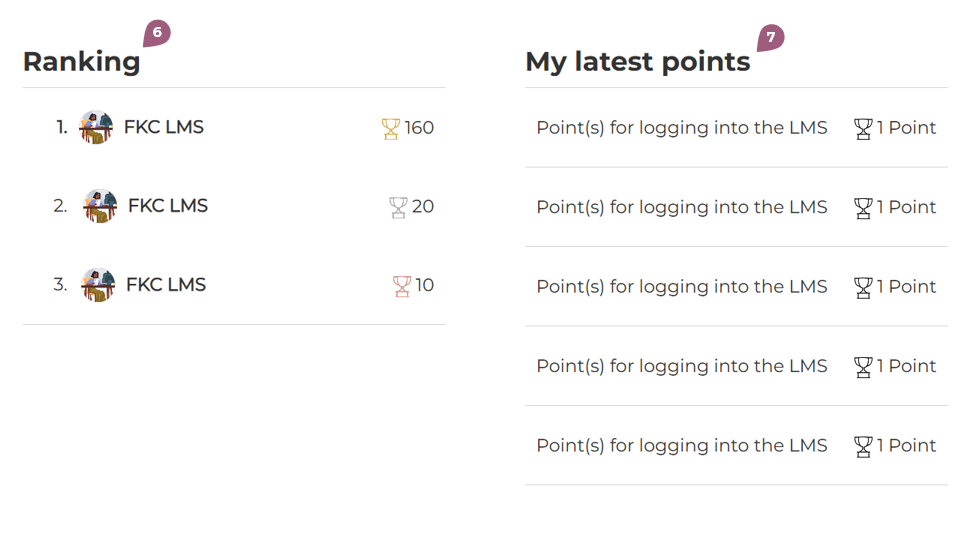This screenshot has height=534, width=978.
Task: Click the bronze trophy icon beside 10
Action: click(402, 286)
